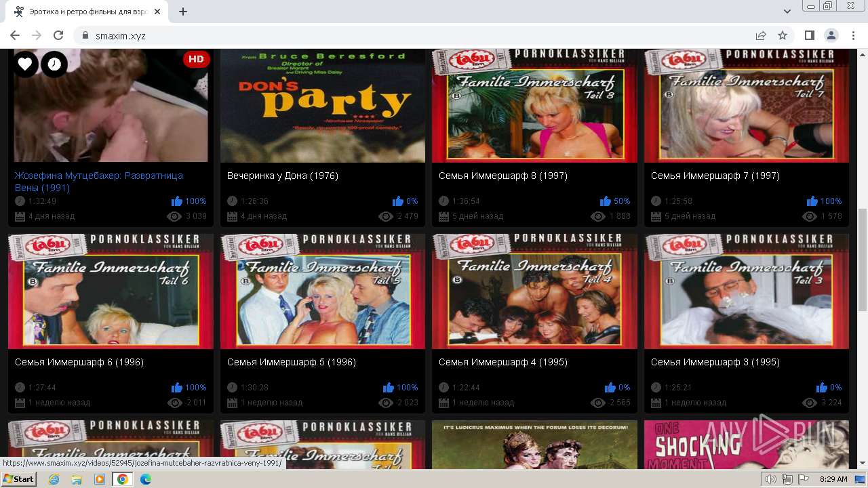Click the thumbs-up icon on 'Семья Иммершарф 8'
The width and height of the screenshot is (868, 488).
[x=606, y=201]
